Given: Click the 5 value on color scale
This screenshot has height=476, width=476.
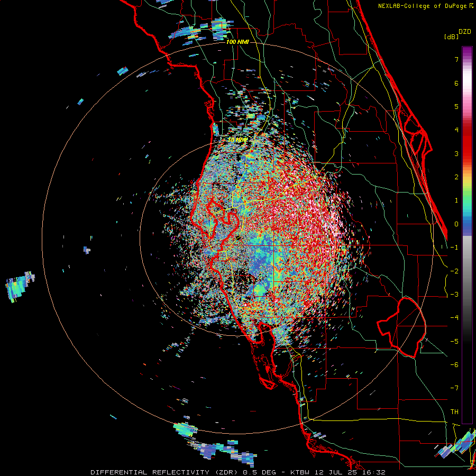Looking at the screenshot, I should pos(456,106).
